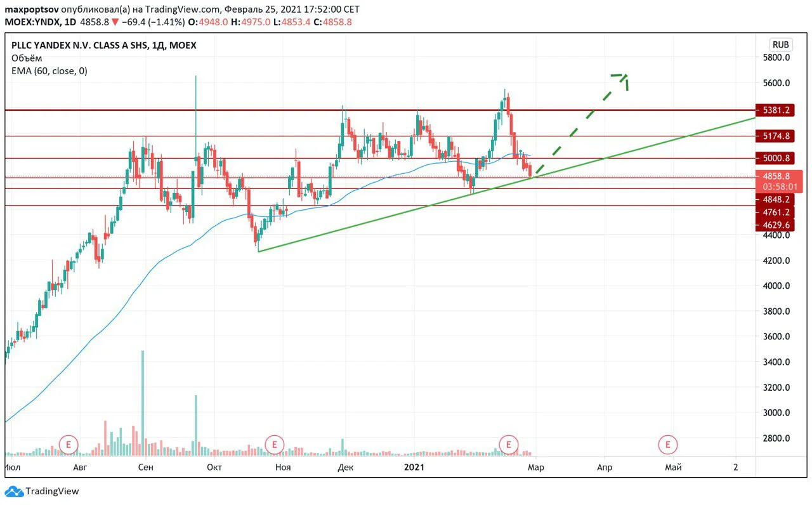
Task: Click the 5381.2 resistance price label
Action: click(x=775, y=110)
